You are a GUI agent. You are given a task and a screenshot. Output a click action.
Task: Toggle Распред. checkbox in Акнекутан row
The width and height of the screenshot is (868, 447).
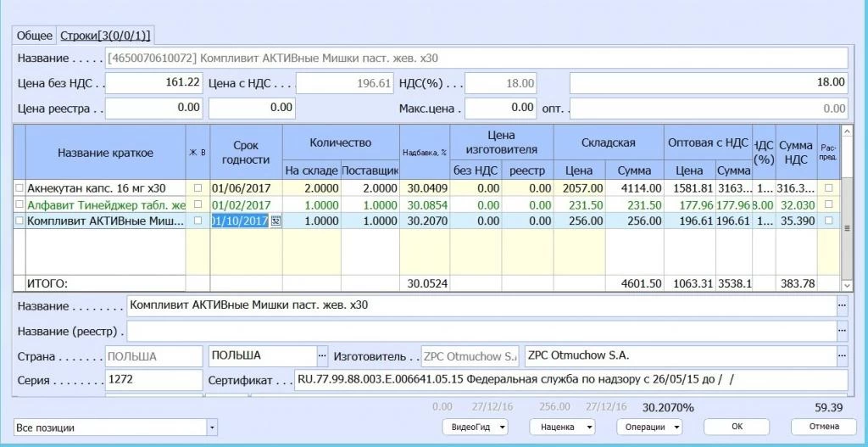coord(828,188)
